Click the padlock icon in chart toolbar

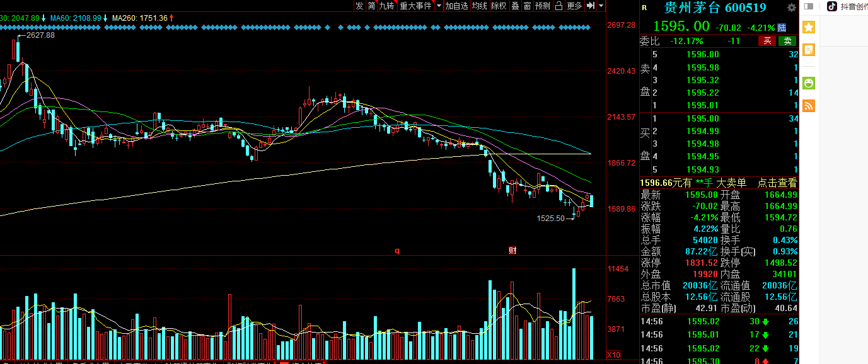558,6
